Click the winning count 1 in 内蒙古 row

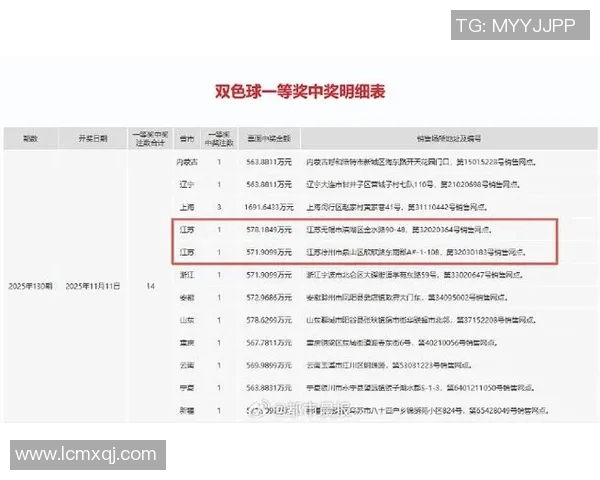point(219,162)
